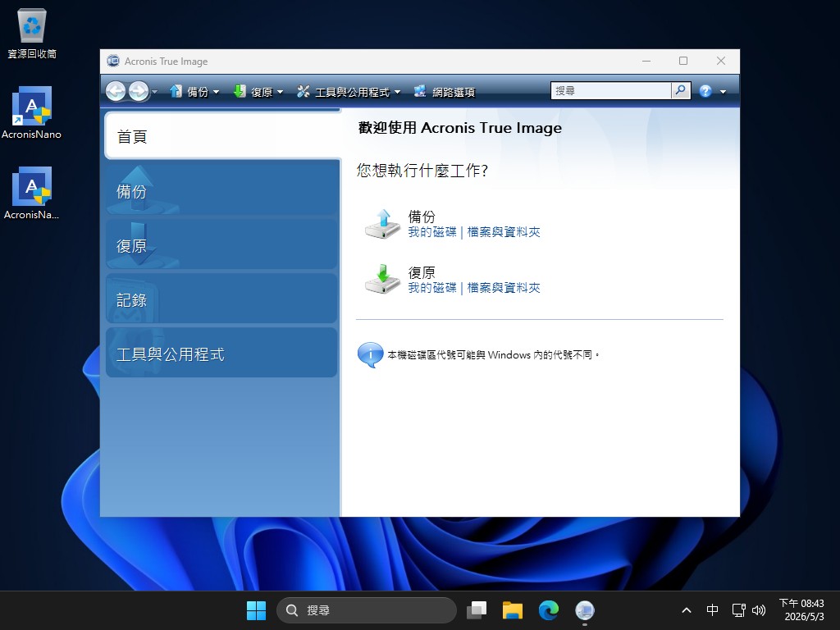Expand the navigation history dropdown arrow

[155, 92]
